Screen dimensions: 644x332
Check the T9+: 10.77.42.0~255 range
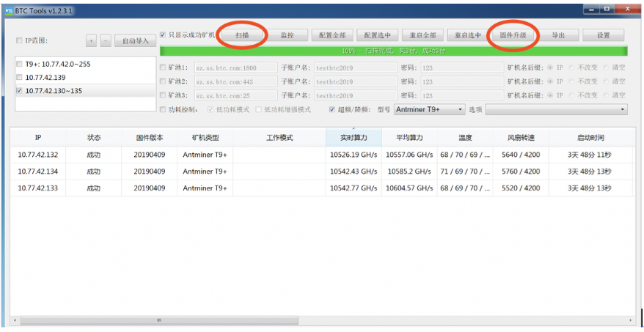click(19, 64)
